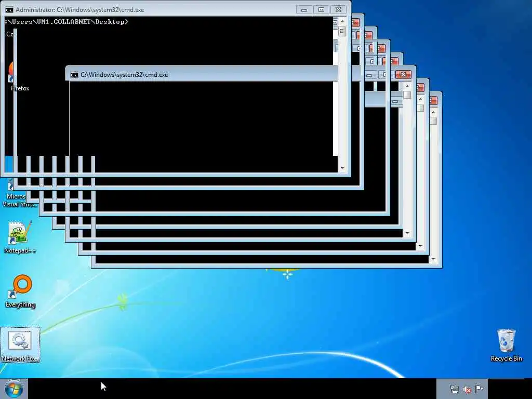Click the muted volume speaker tray icon
The image size is (532, 399).
pos(467,389)
